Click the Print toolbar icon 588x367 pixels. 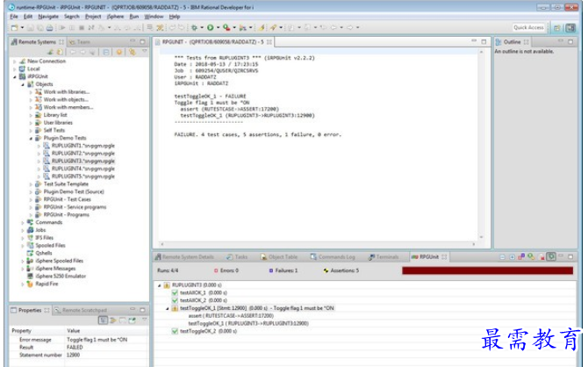tap(49, 27)
